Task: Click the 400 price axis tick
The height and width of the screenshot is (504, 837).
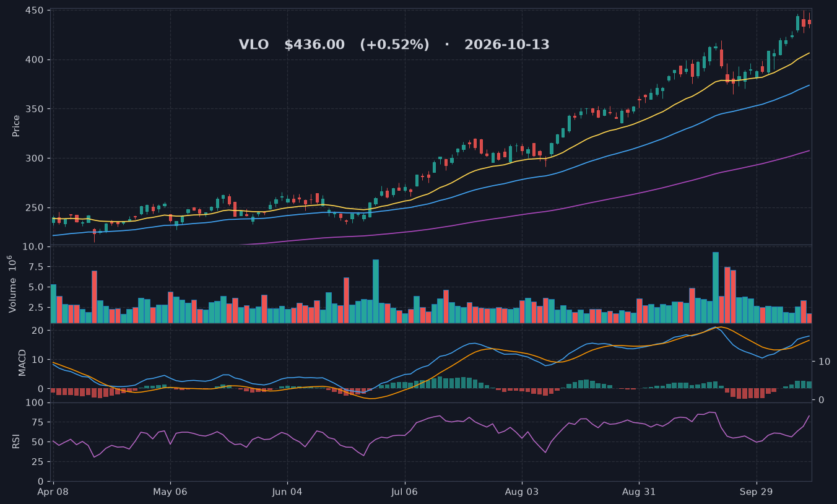Action: point(34,60)
